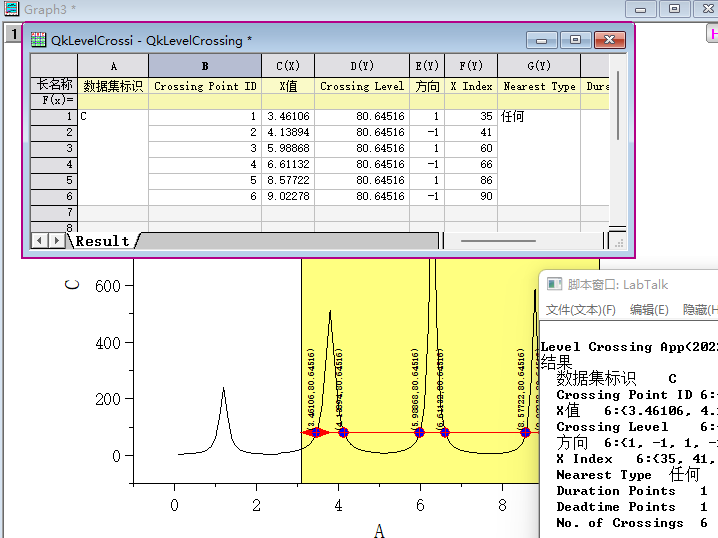718x538 pixels.
Task: Select the Y axis title C
Action: 72,284
